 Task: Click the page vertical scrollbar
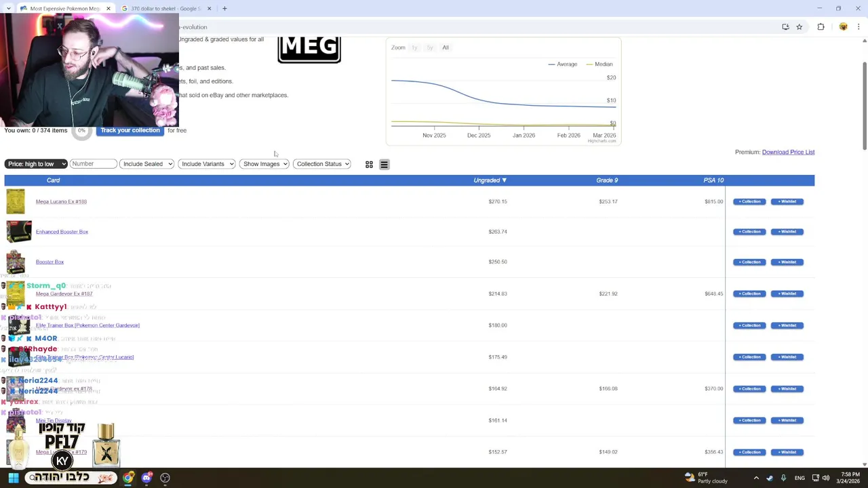[x=864, y=106]
